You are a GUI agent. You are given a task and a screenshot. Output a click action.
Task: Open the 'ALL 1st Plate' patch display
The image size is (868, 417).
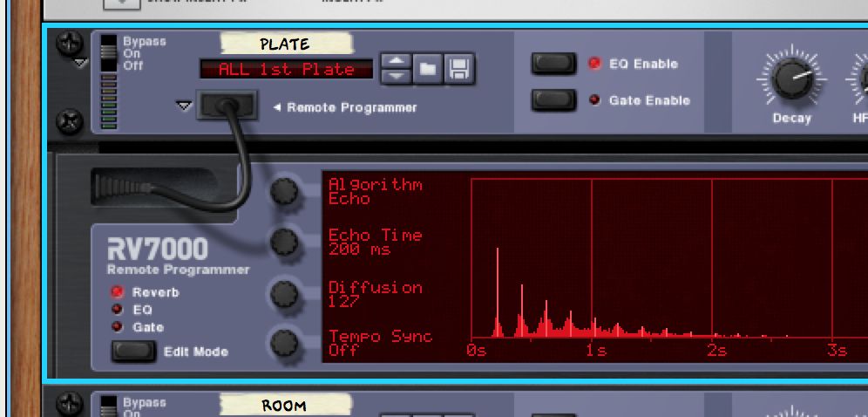click(x=287, y=69)
